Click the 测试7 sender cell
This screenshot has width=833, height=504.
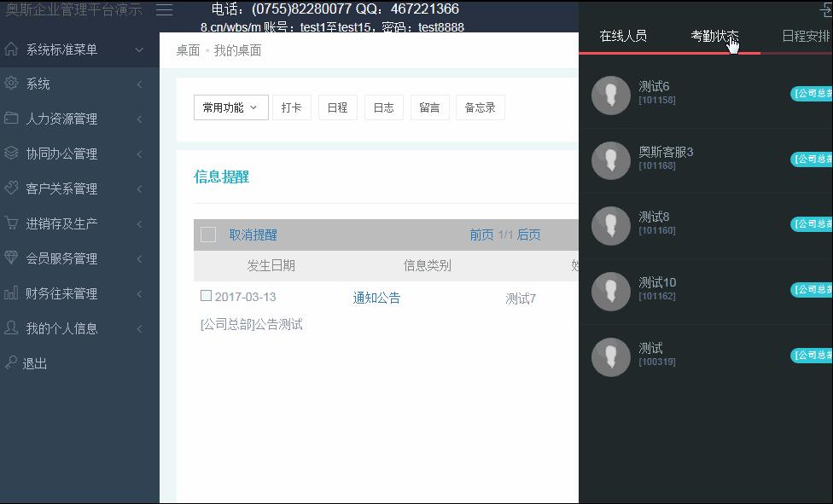coord(521,299)
